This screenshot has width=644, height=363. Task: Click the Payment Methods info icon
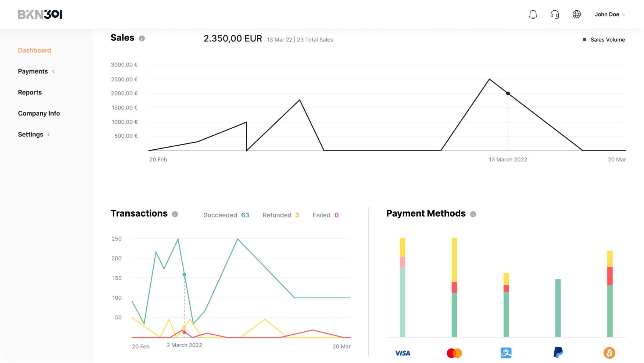pos(473,214)
